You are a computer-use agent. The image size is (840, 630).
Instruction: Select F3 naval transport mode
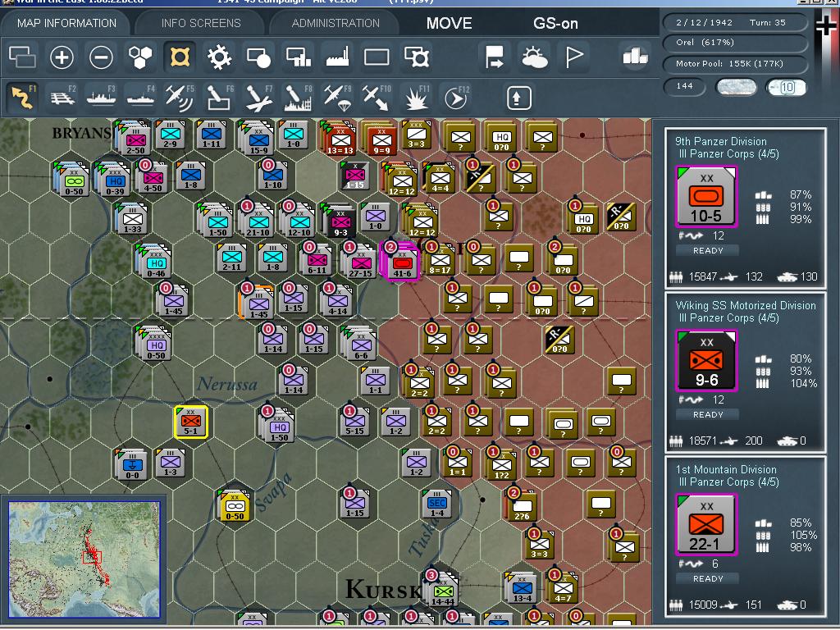tap(101, 97)
